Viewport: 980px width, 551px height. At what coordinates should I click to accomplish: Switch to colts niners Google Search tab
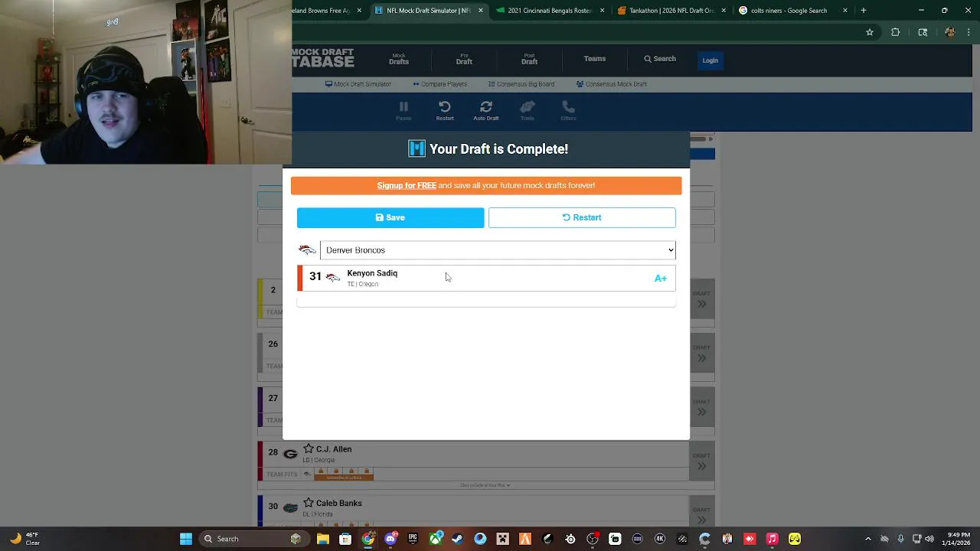792,11
